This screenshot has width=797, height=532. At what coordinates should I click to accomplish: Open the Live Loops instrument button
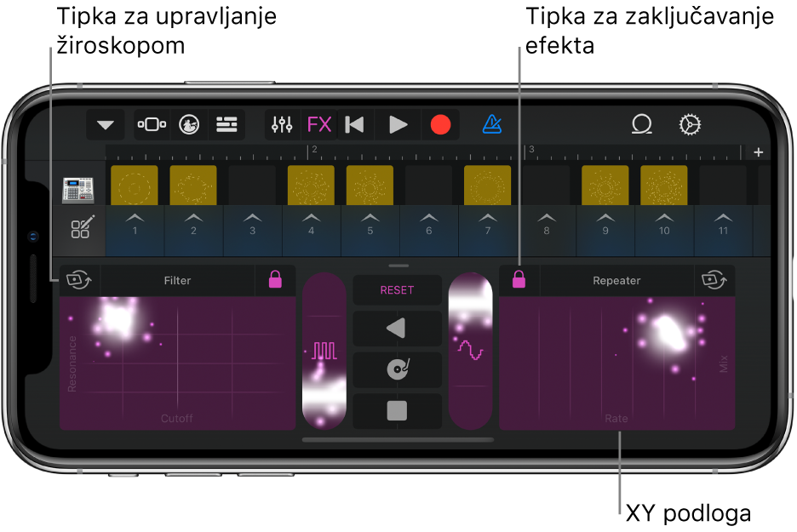(189, 124)
